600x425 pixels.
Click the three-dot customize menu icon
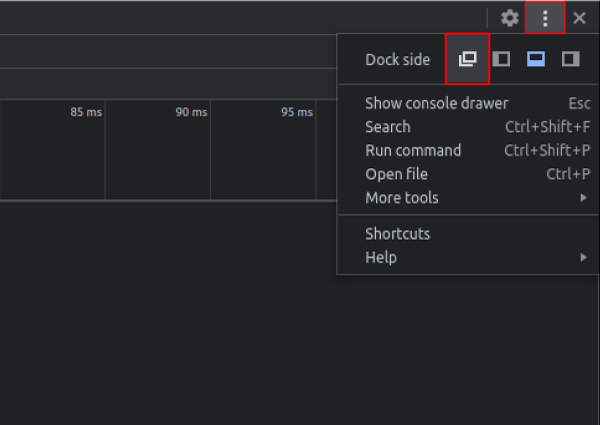pyautogui.click(x=545, y=18)
